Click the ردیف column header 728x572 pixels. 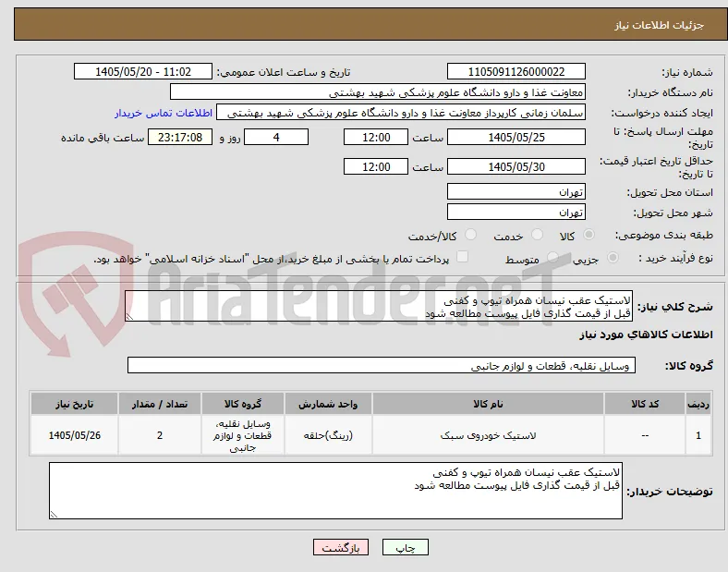pos(698,404)
